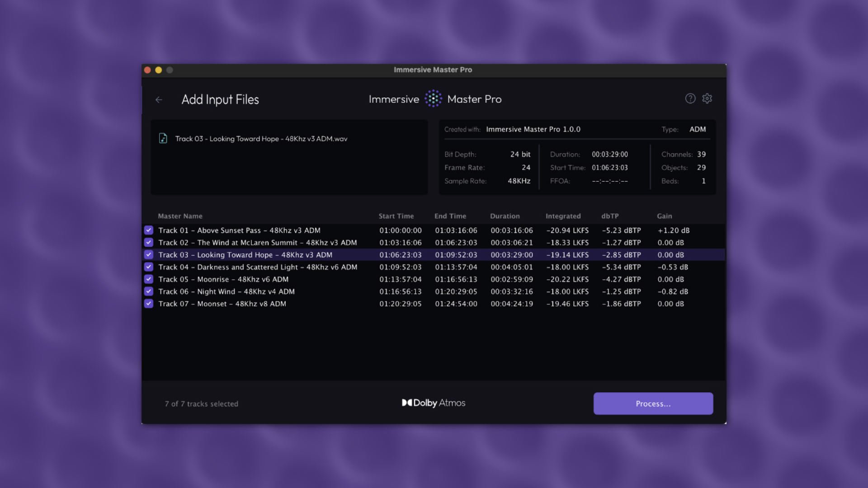Uncheck Track 01 Above Sunset Pass checkbox
This screenshot has width=868, height=488.
(x=149, y=230)
